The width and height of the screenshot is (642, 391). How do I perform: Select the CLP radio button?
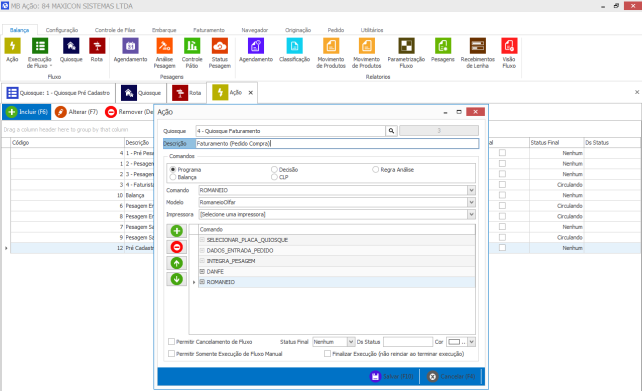[274, 177]
